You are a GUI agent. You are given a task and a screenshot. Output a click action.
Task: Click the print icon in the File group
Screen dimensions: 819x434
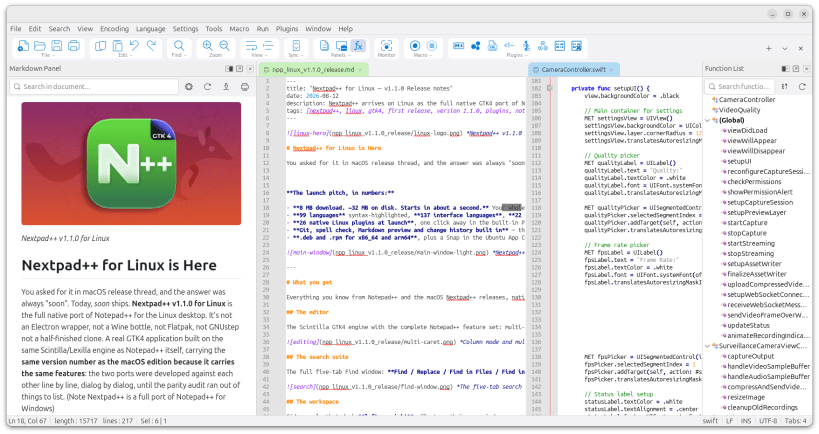click(x=74, y=46)
